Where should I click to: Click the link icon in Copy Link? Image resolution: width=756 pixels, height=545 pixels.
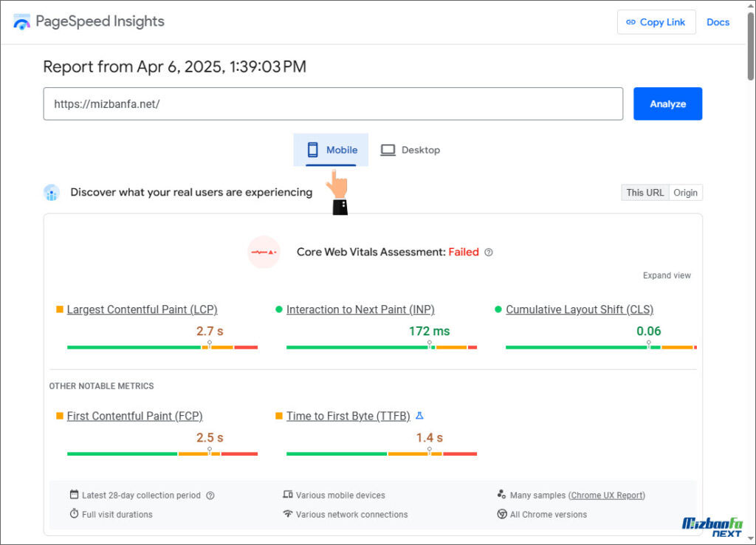point(630,22)
